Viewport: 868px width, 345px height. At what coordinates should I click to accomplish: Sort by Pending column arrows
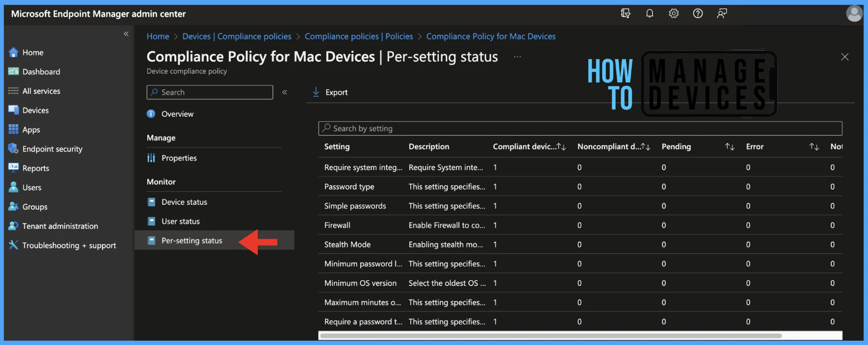click(730, 147)
